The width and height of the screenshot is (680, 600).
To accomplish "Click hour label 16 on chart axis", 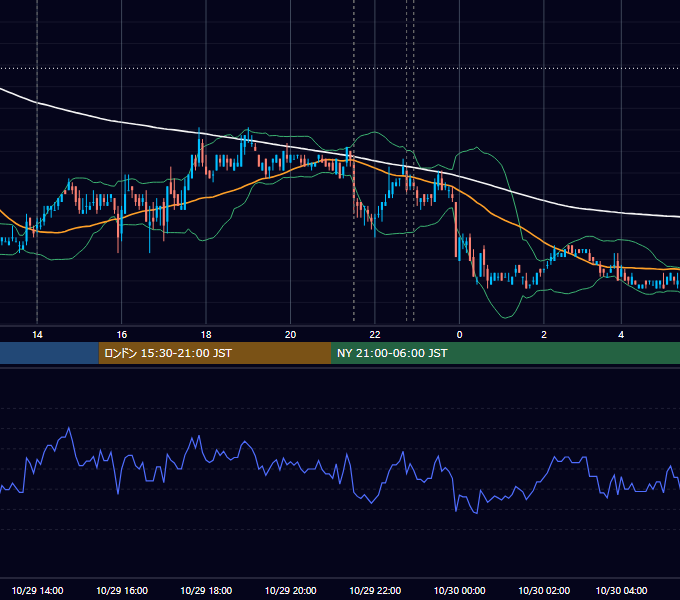I will point(122,335).
